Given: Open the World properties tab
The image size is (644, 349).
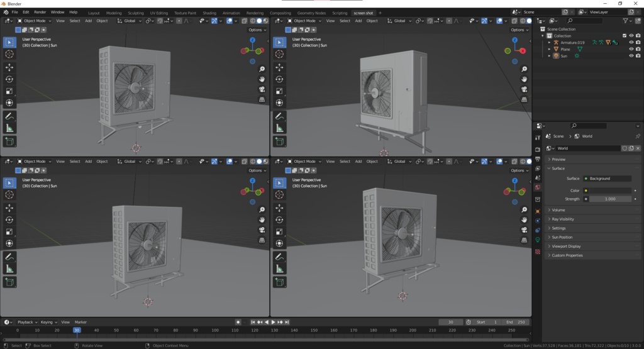Looking at the screenshot, I should pos(538,187).
